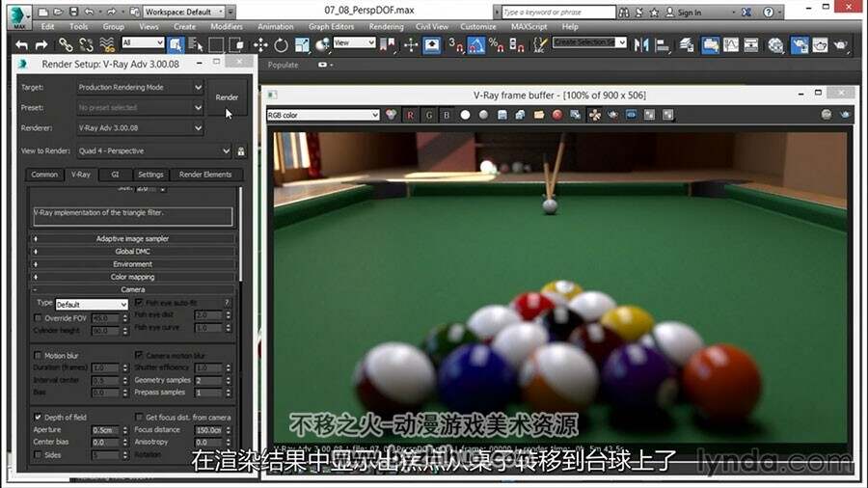Open the RGB color channel dropdown
This screenshot has height=488, width=868.
pos(323,115)
